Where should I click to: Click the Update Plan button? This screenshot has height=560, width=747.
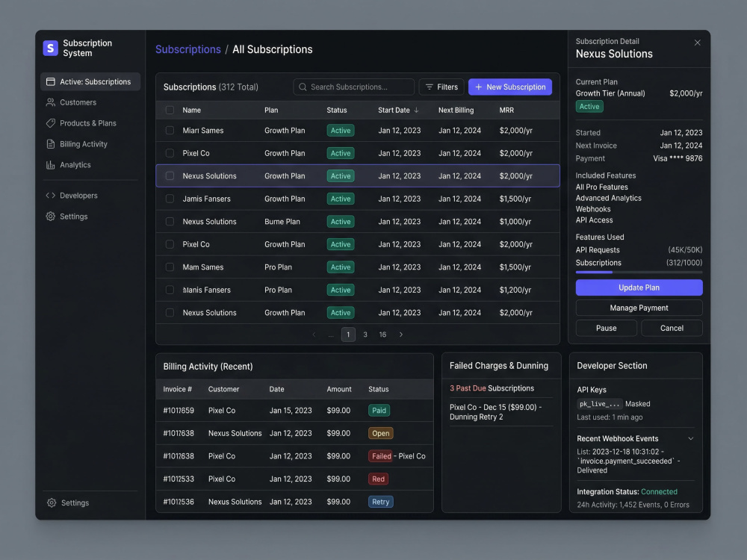tap(639, 287)
